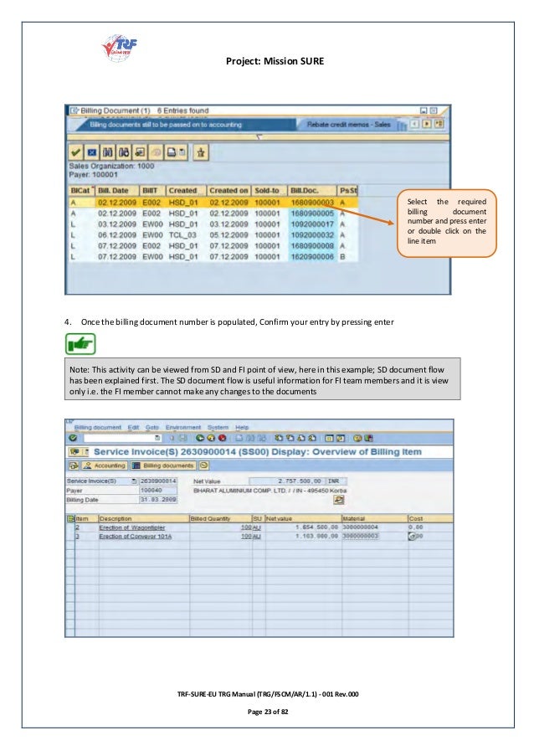This screenshot has height=756, width=534.
Task: Click the select-all icon left of Item header
Action: (70, 519)
